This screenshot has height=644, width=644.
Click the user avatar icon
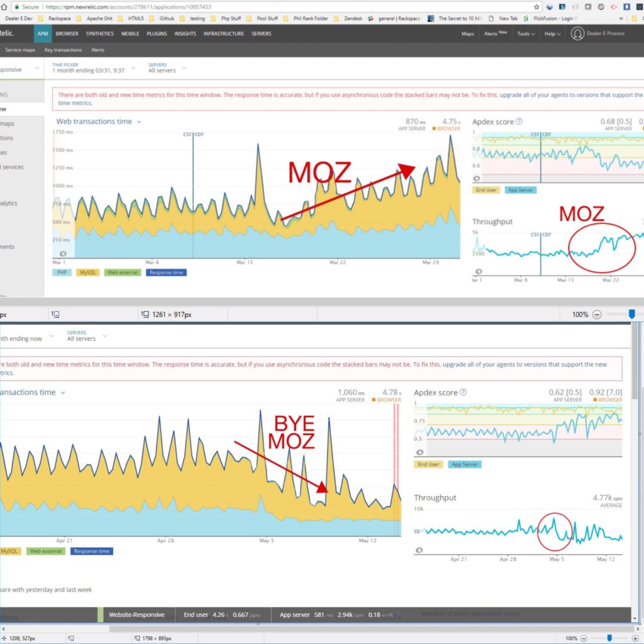[577, 34]
